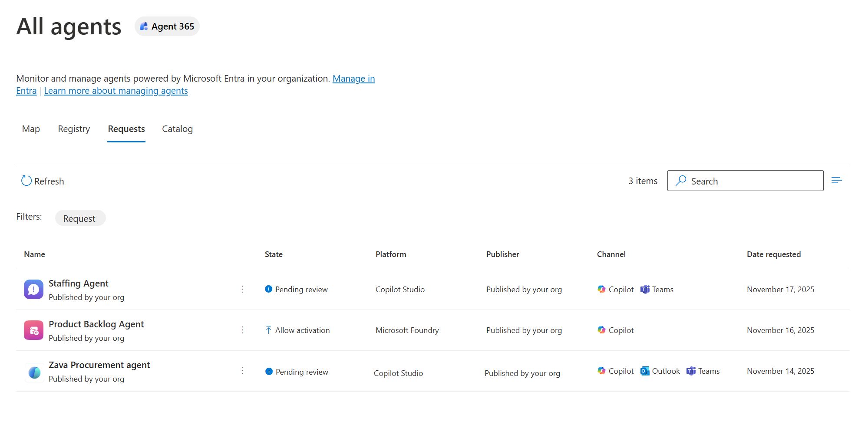Click Pending review info icon for Zava Procurement

[269, 372]
